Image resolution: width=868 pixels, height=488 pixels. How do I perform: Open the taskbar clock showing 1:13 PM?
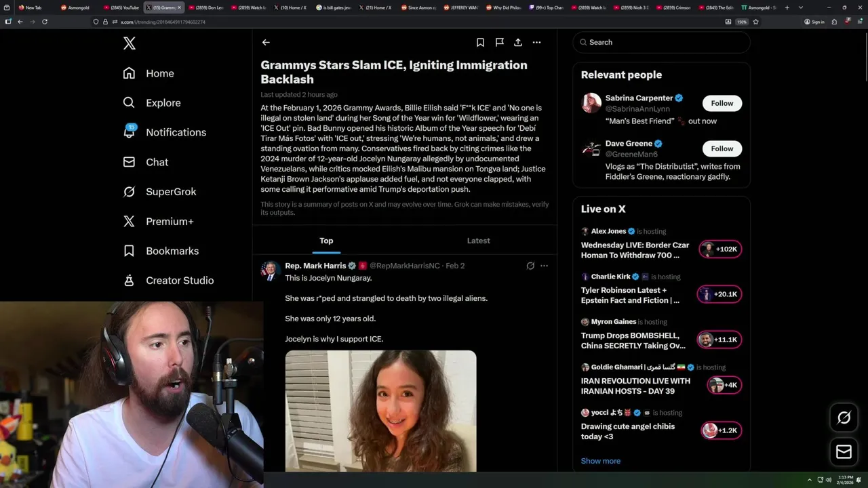pyautogui.click(x=846, y=481)
